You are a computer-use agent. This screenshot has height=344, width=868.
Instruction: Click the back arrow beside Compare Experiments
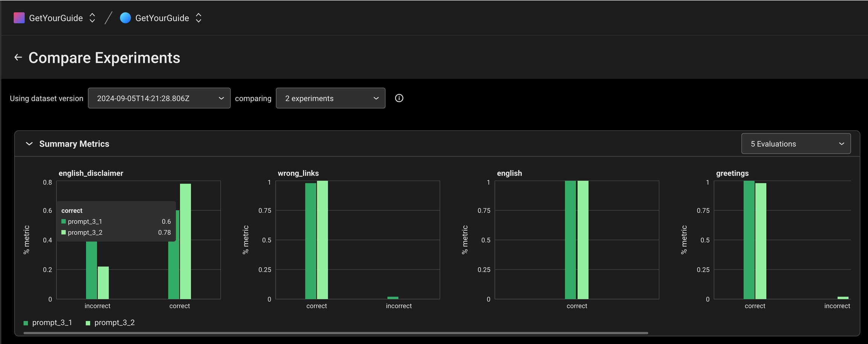tap(18, 57)
